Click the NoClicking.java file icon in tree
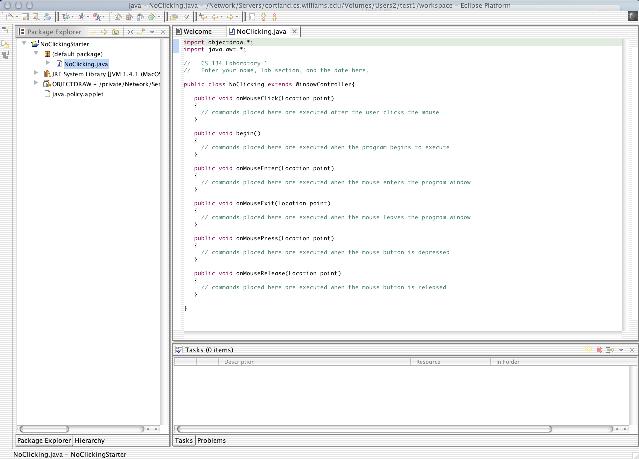The height and width of the screenshot is (459, 639). tap(58, 63)
